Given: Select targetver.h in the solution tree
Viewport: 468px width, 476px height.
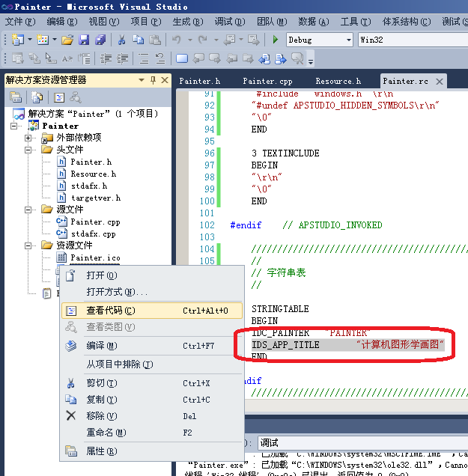Looking at the screenshot, I should click(96, 198).
